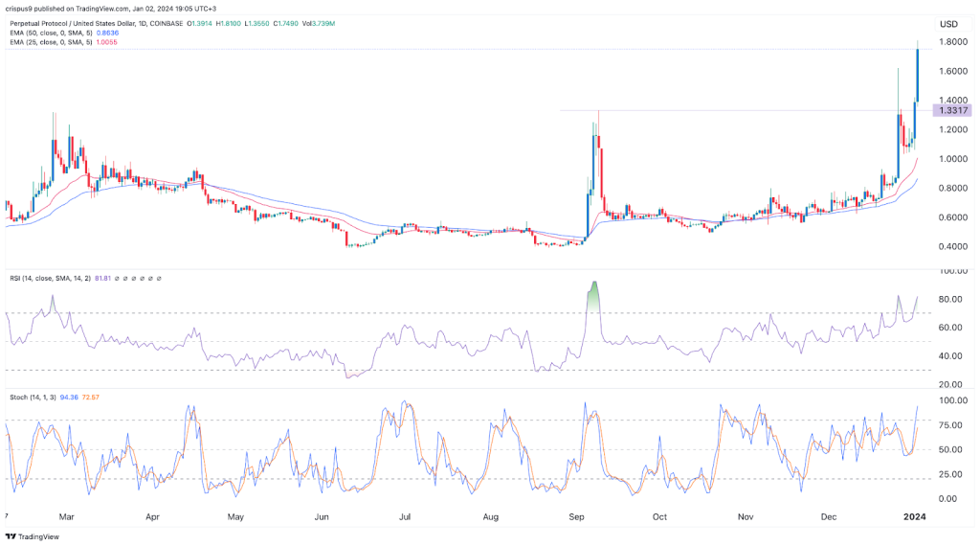
Task: Click the Stoch %D value 72.57
Action: 91,398
